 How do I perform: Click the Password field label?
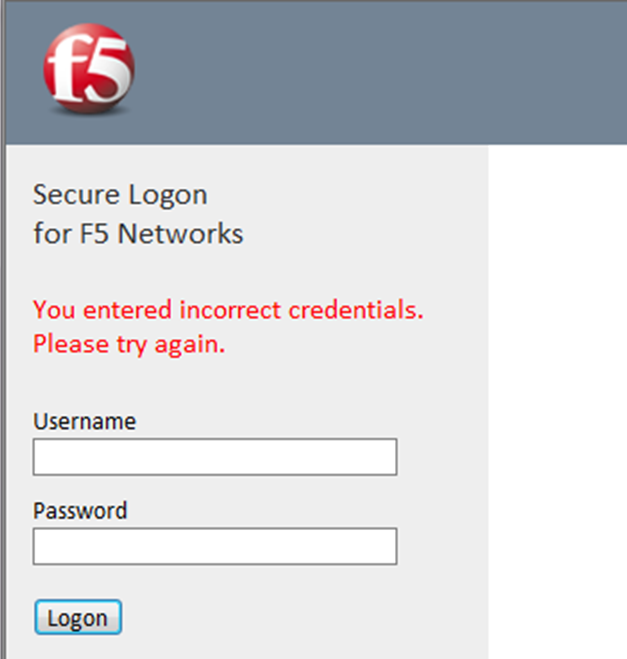point(80,511)
